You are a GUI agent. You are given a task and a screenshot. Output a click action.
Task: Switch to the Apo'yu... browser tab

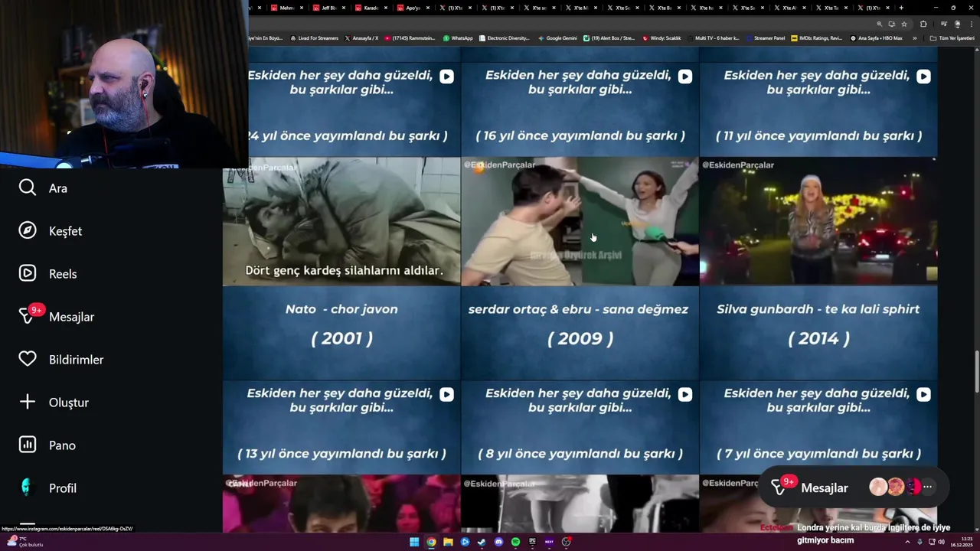point(413,8)
